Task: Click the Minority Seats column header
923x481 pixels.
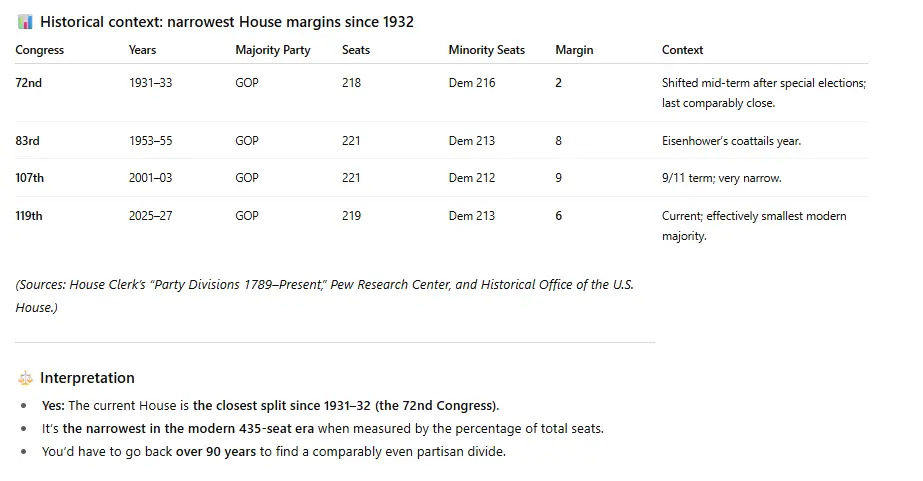Action: pyautogui.click(x=486, y=50)
